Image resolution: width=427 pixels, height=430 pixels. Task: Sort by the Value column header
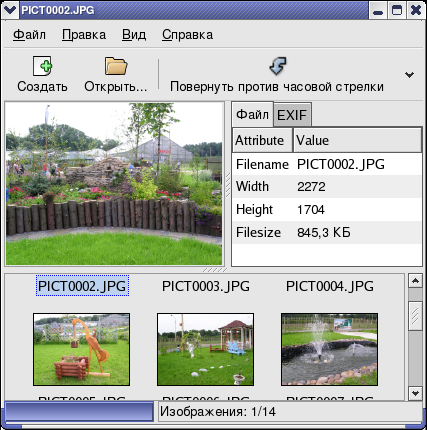(x=357, y=140)
